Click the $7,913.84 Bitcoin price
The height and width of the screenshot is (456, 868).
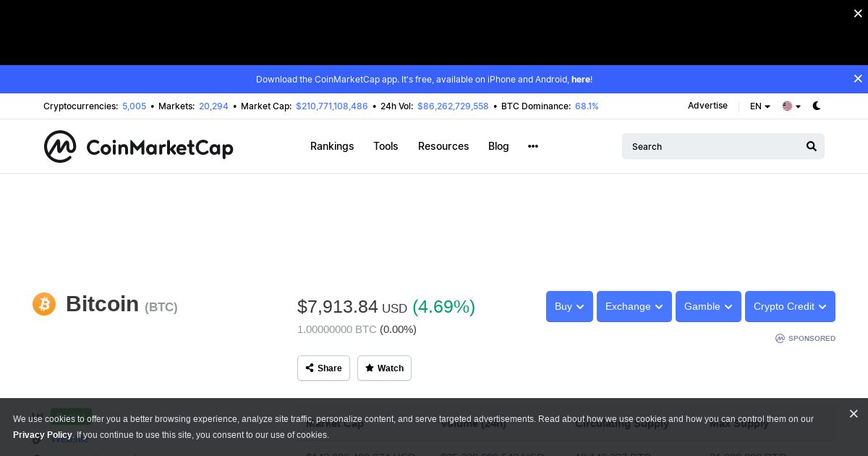(338, 307)
